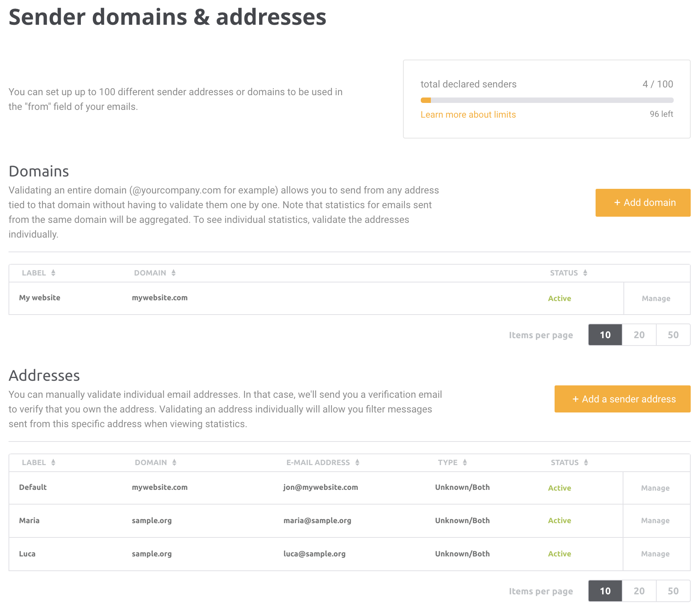The width and height of the screenshot is (700, 616).
Task: Show 50 addresses per page
Action: tap(673, 591)
